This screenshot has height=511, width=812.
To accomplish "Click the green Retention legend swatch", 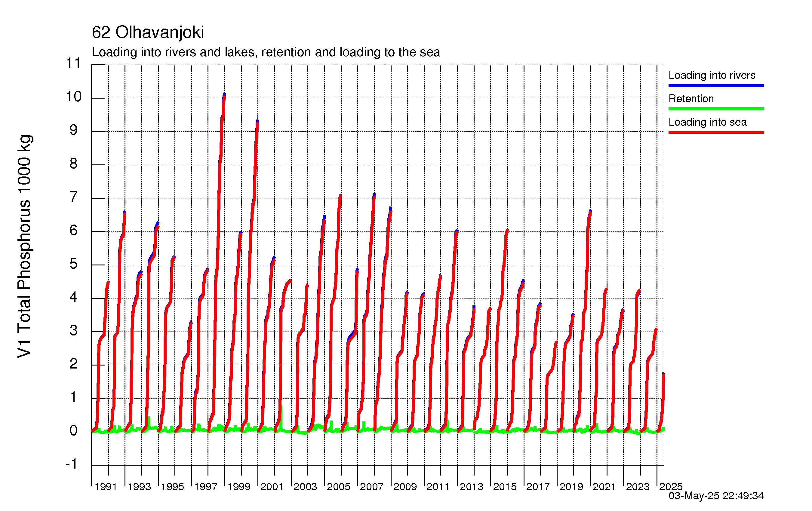I will [716, 109].
